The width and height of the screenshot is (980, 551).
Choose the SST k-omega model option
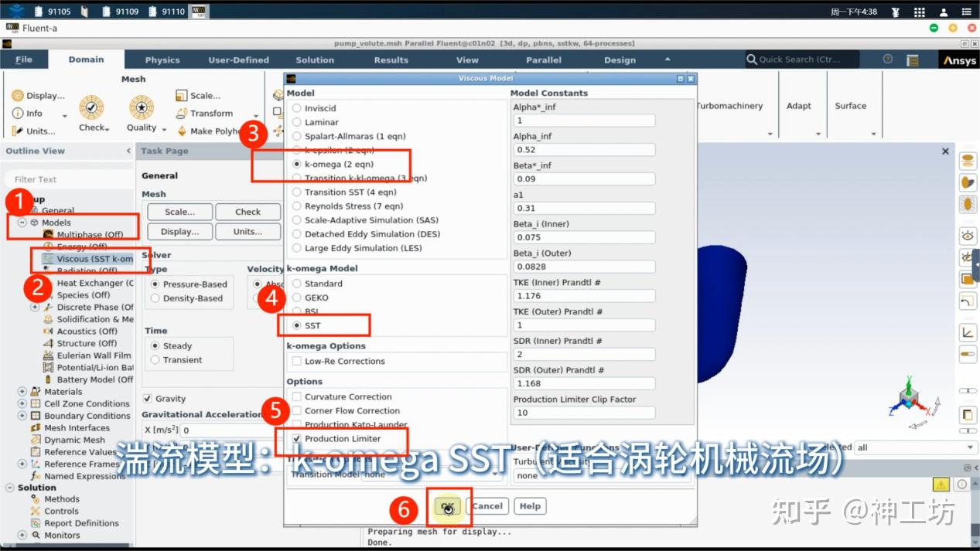coord(297,325)
